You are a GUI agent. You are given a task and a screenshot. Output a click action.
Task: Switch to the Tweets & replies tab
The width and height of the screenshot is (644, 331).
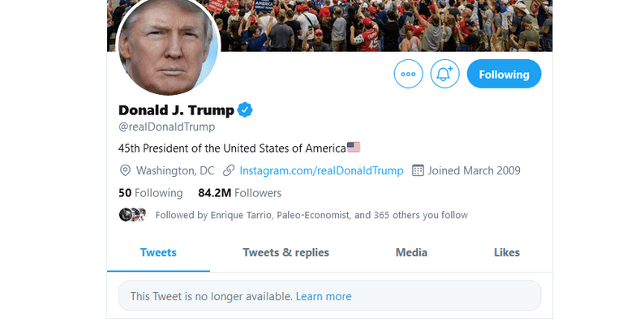pos(286,252)
